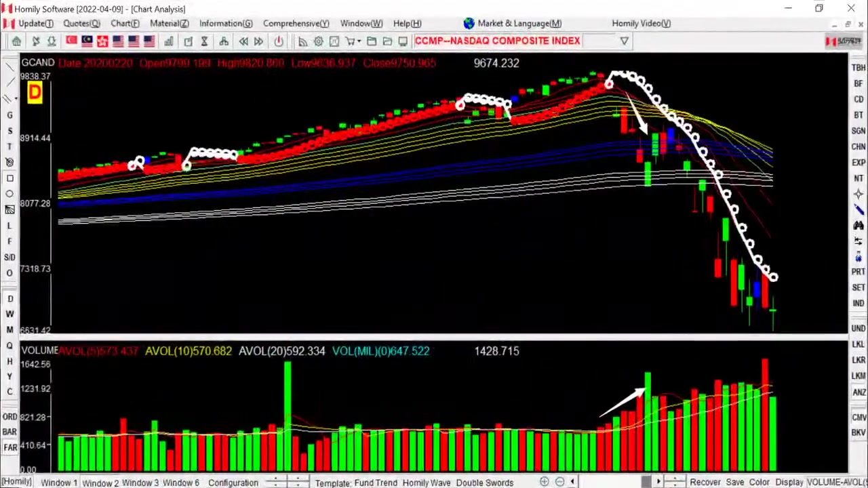Image resolution: width=868 pixels, height=488 pixels.
Task: Switch to Window 6 tab
Action: click(180, 483)
